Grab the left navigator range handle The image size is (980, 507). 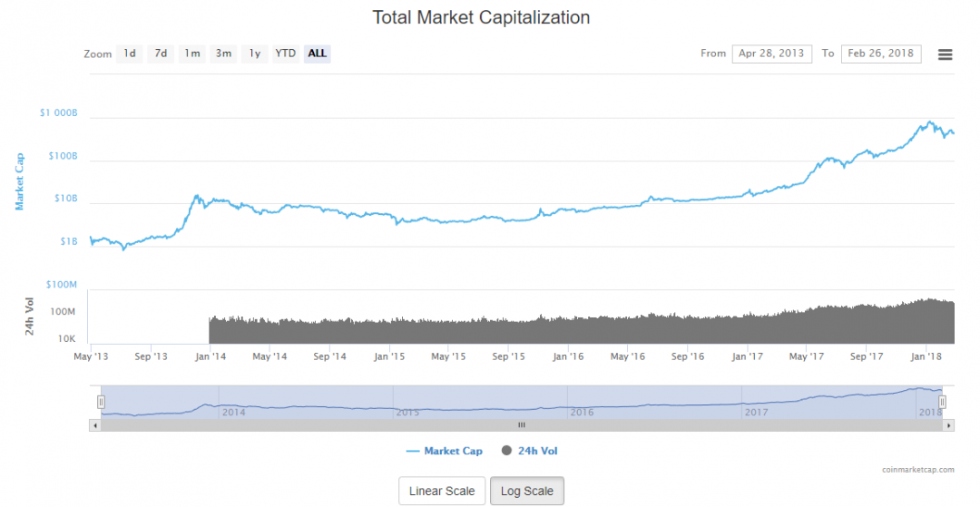coord(102,402)
